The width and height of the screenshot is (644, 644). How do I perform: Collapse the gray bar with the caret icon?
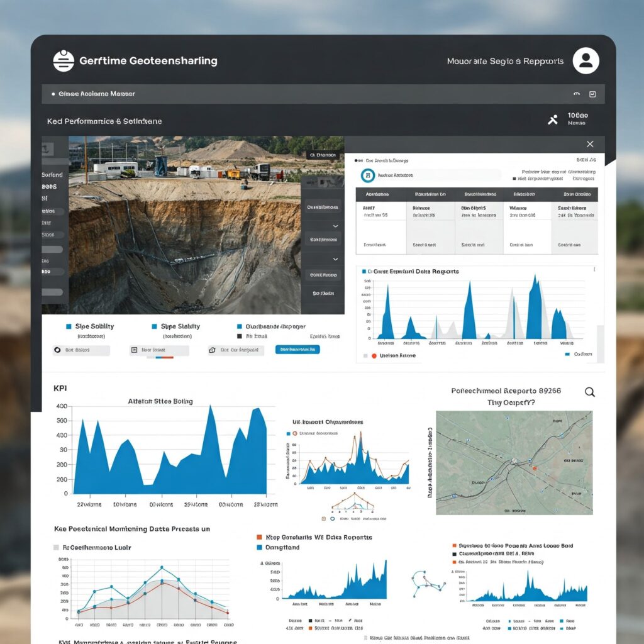[576, 94]
